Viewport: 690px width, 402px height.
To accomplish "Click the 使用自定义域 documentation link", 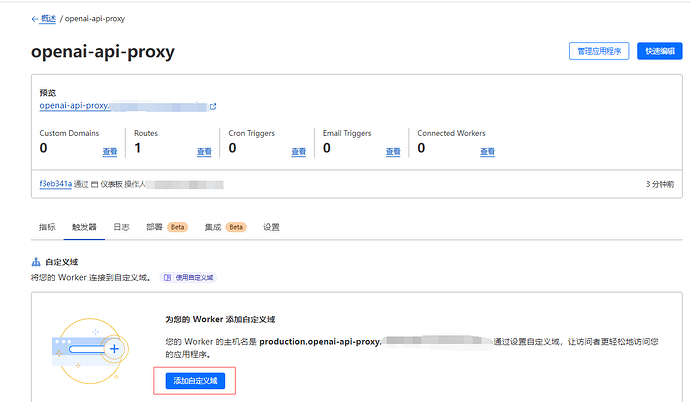I will point(188,278).
